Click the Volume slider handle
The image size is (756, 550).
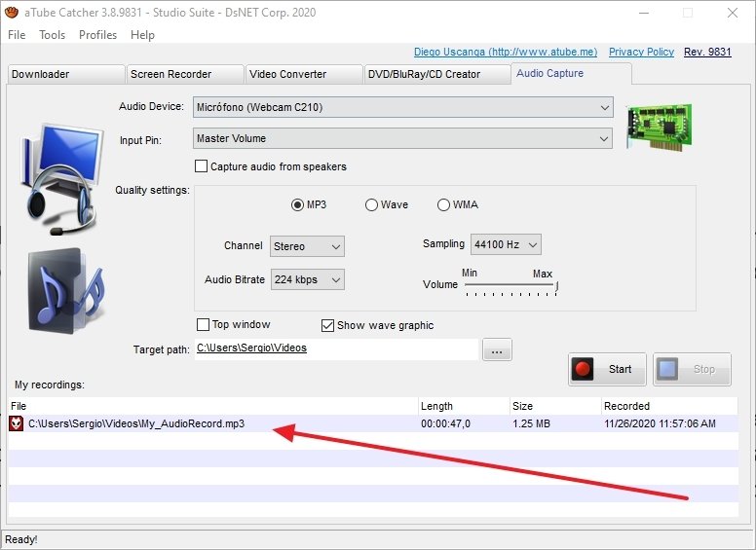[x=556, y=287]
